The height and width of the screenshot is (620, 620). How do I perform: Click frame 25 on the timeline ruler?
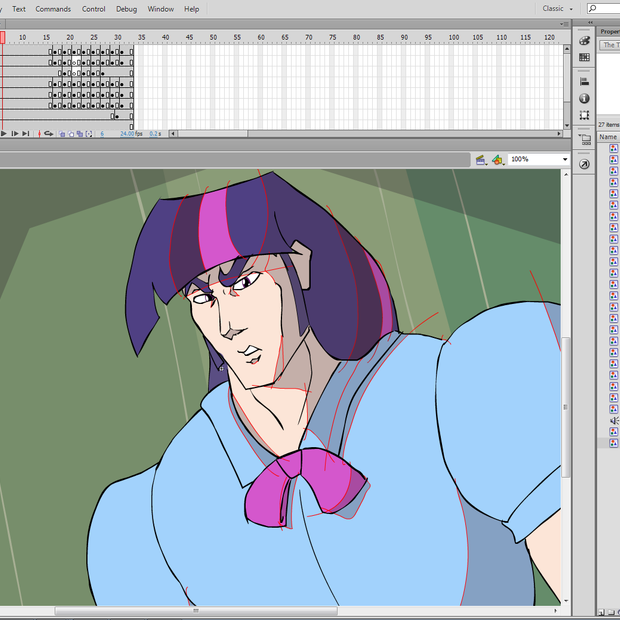click(x=94, y=37)
